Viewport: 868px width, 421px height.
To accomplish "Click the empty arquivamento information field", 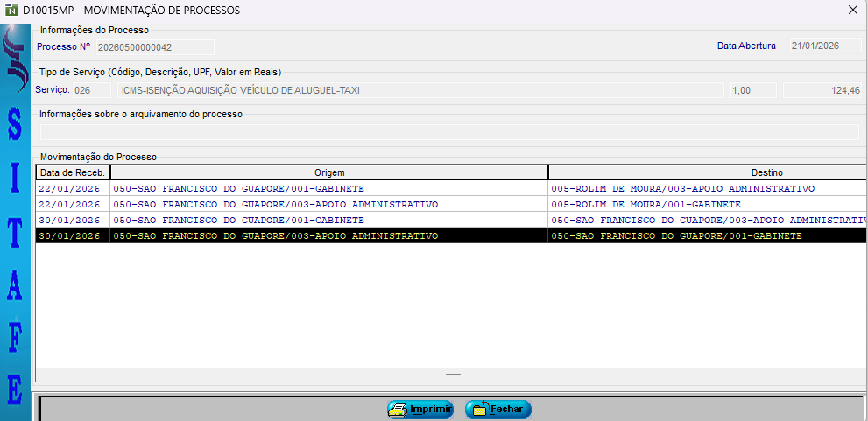I will point(447,132).
